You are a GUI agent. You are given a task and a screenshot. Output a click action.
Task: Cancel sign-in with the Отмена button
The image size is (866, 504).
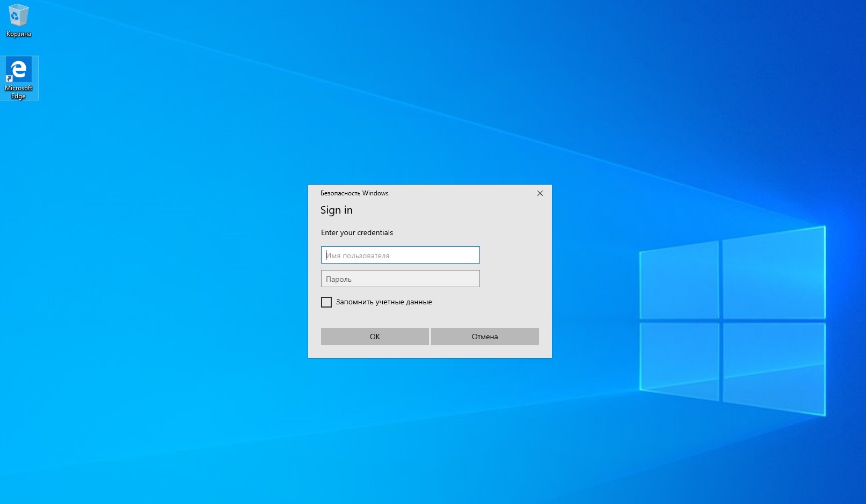[x=485, y=337]
